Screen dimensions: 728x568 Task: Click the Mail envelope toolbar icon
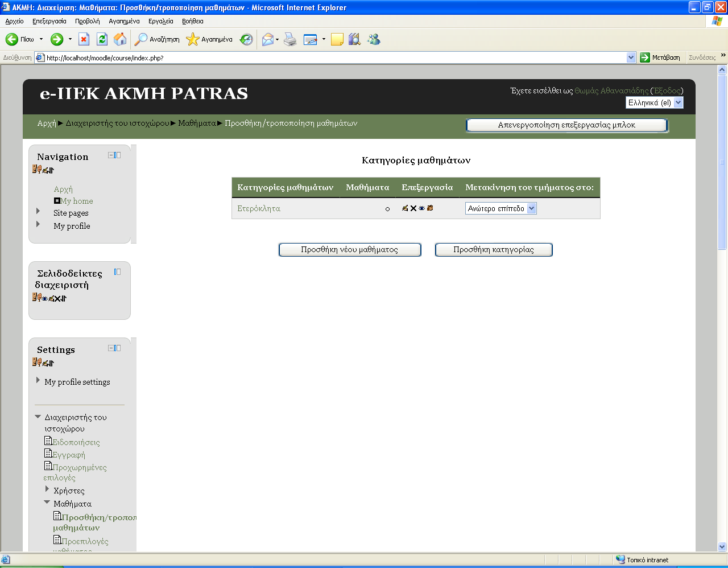(x=267, y=39)
